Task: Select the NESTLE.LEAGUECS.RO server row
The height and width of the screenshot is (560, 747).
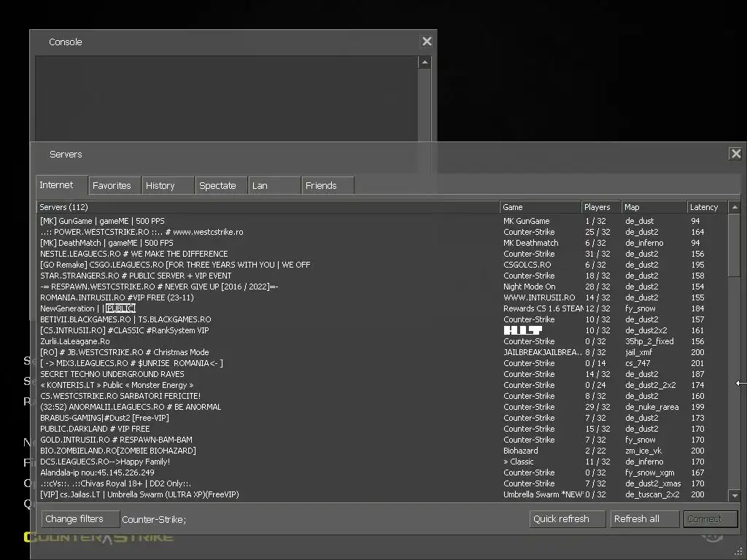Action: click(x=382, y=254)
